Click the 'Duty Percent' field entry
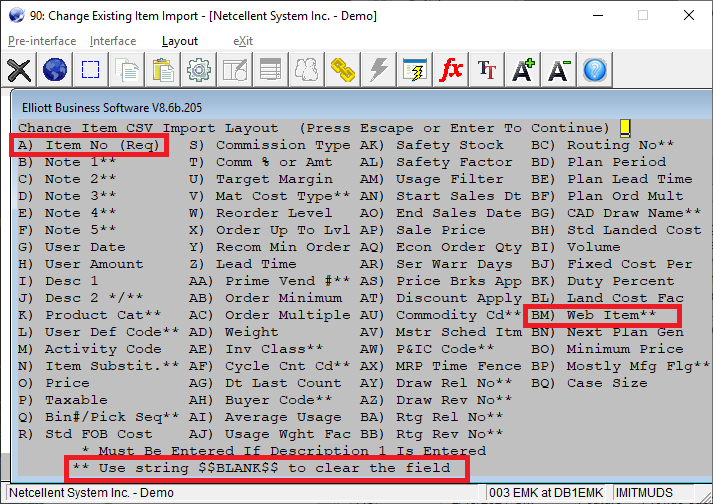Screen dimensions: 713x504 603,281
